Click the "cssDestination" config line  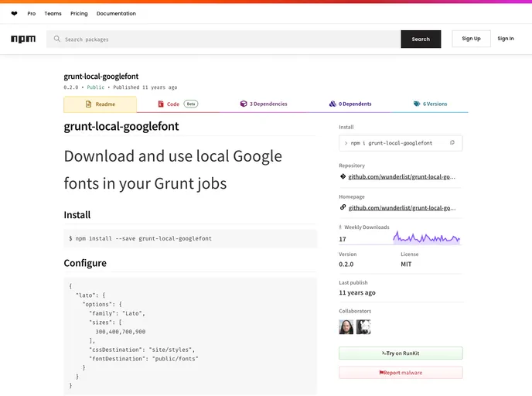click(x=142, y=350)
